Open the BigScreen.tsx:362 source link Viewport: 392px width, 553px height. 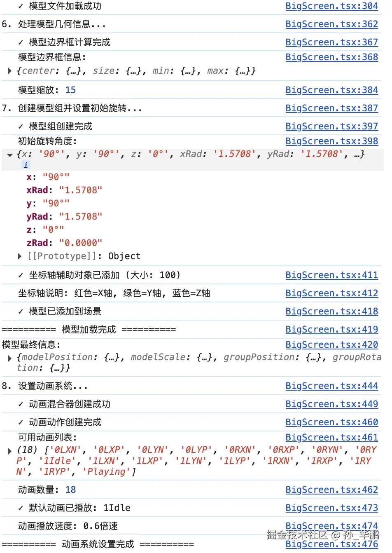tap(331, 24)
